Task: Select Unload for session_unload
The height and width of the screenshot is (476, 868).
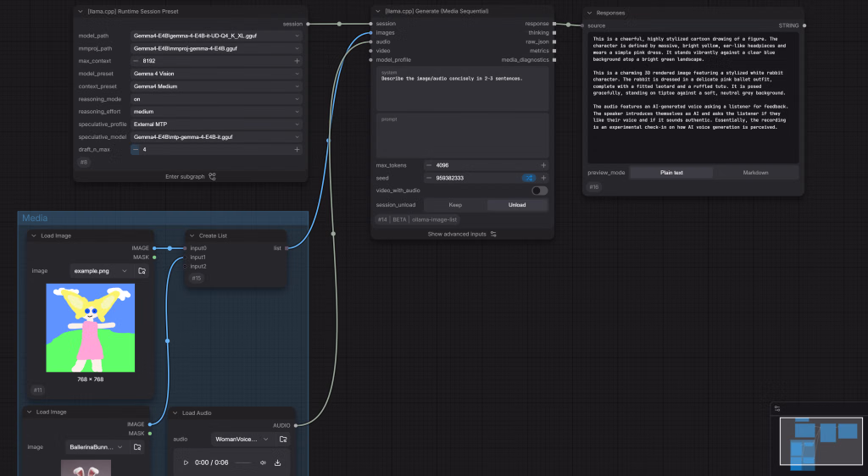Action: pos(517,205)
